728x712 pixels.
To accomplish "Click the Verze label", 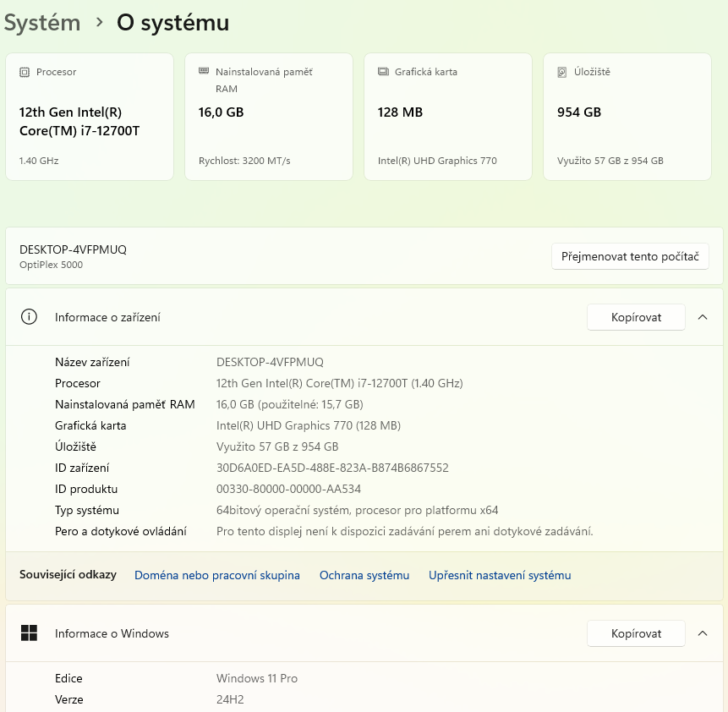I will coord(68,699).
